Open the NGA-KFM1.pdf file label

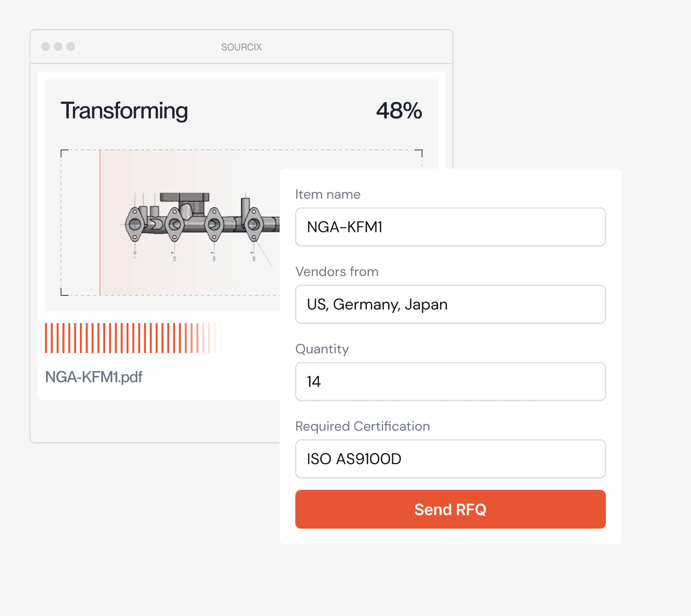[94, 377]
